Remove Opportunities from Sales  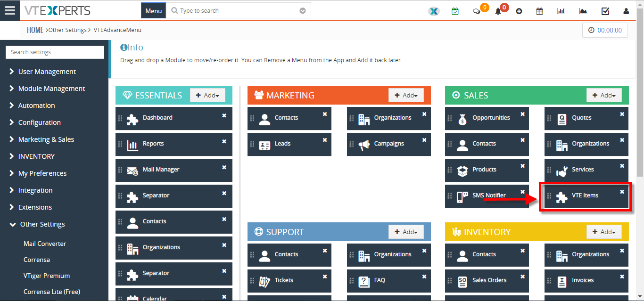click(523, 114)
